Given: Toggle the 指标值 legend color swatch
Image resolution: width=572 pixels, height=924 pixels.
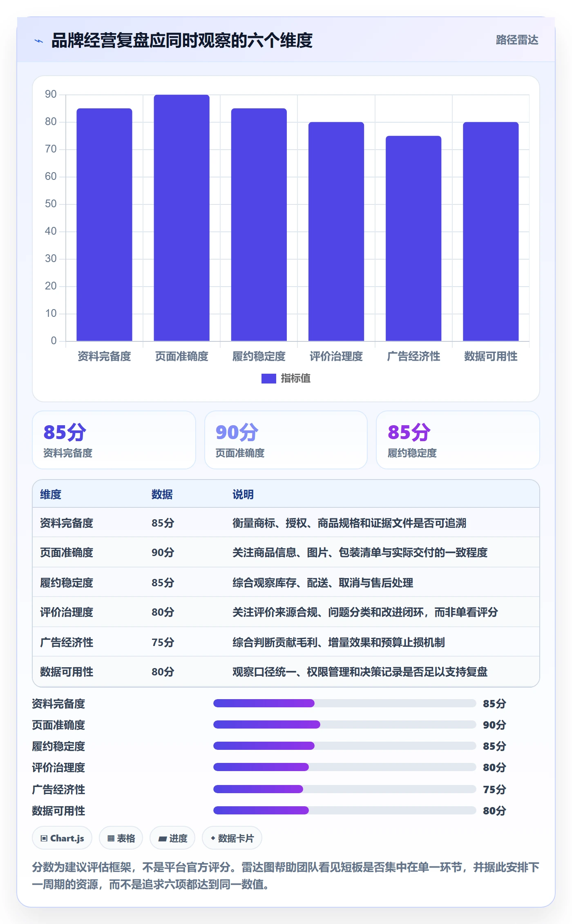Looking at the screenshot, I should [268, 379].
